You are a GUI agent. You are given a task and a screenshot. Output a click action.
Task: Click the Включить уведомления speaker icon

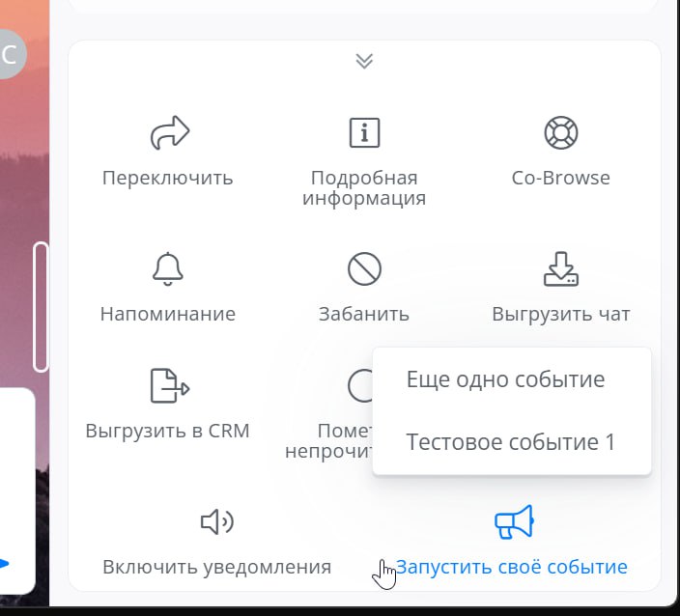click(217, 521)
